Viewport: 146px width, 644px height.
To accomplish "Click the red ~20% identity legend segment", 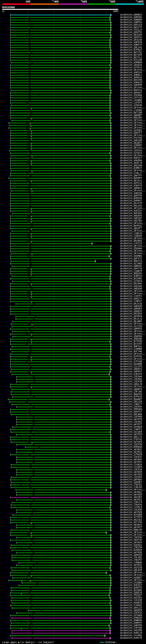I will pyautogui.click(x=16, y=4).
